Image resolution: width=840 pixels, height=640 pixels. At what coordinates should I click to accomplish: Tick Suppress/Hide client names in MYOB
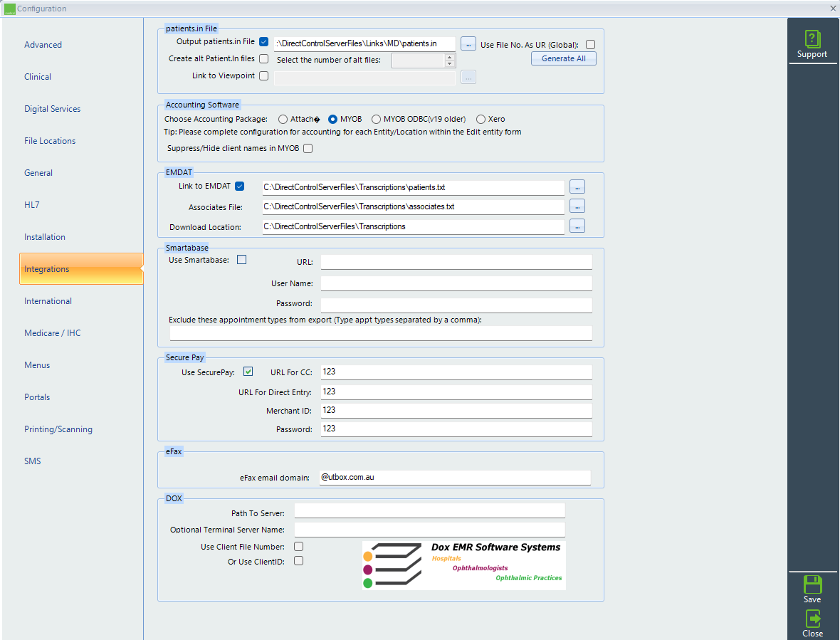click(308, 148)
